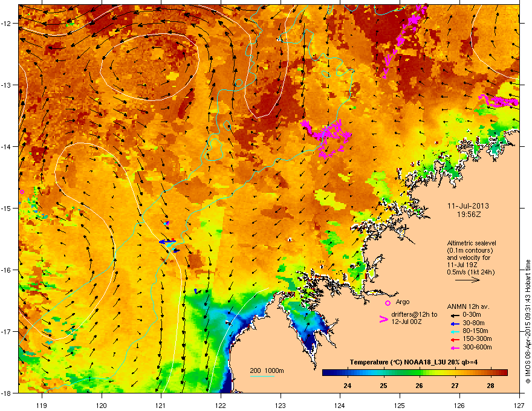Click the cyan 80-150m legend arrow

coord(454,331)
